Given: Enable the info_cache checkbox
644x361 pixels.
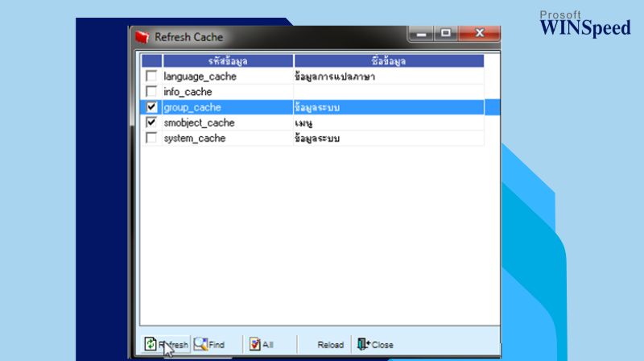Looking at the screenshot, I should [151, 91].
